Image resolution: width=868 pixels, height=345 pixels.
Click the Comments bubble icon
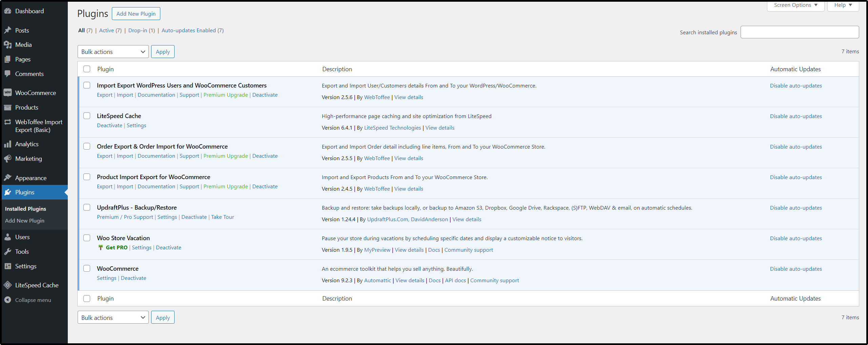pyautogui.click(x=7, y=74)
